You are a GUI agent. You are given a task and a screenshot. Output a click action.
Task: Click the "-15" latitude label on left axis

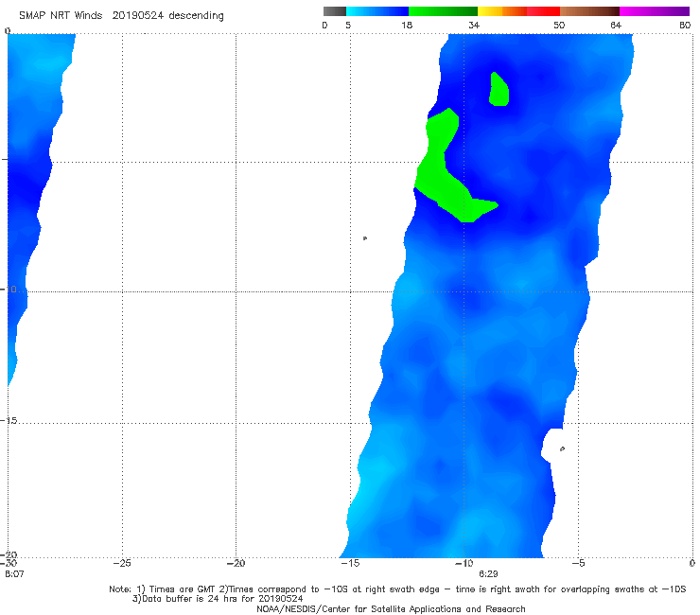pos(9,421)
